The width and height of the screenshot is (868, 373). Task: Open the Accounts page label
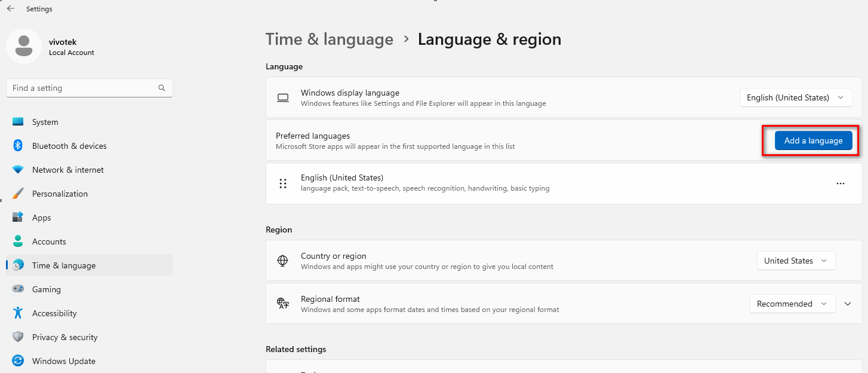49,241
